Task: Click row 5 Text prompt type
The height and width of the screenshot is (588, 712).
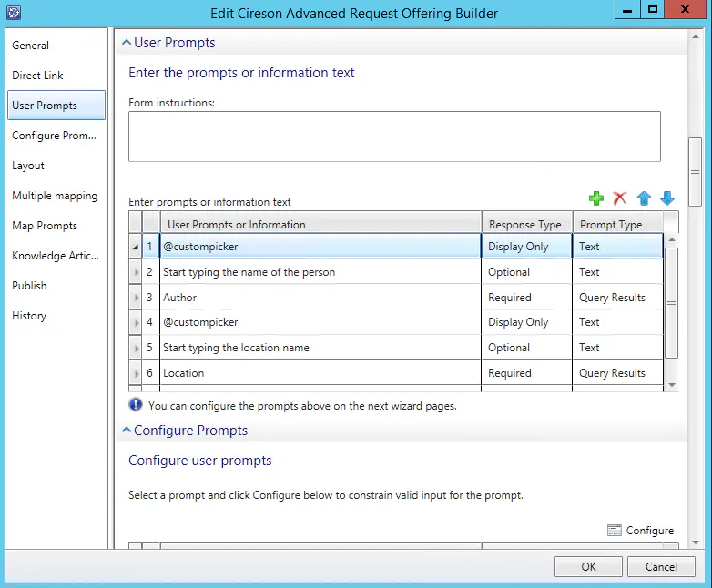Action: click(x=617, y=348)
